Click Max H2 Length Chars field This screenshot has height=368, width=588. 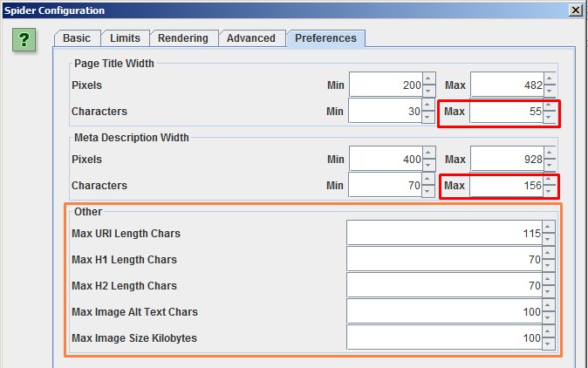[444, 285]
